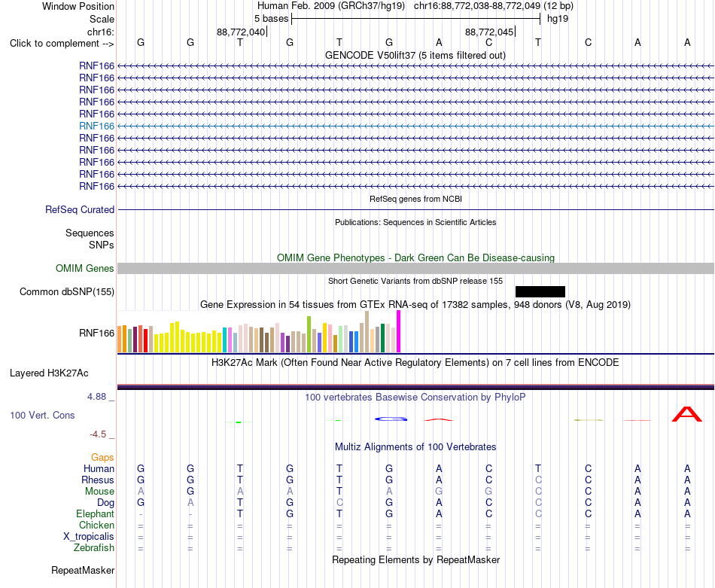Click the 88,772,045 position marker

point(489,32)
